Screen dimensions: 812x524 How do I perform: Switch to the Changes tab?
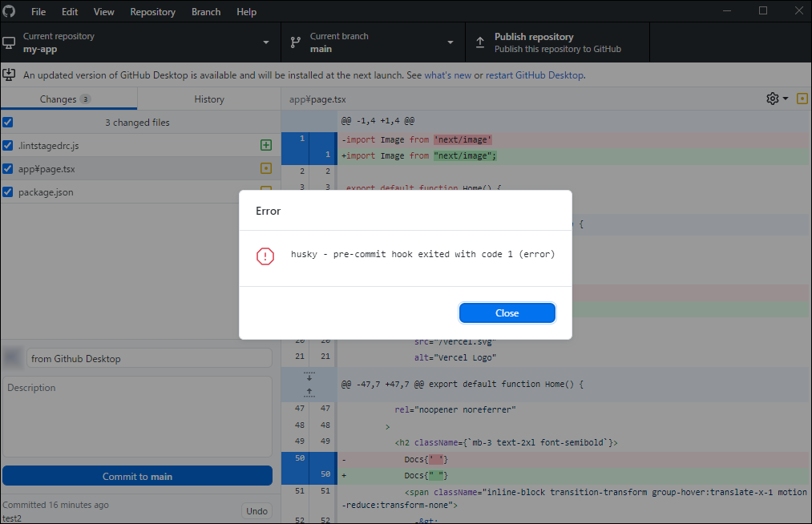(x=69, y=99)
